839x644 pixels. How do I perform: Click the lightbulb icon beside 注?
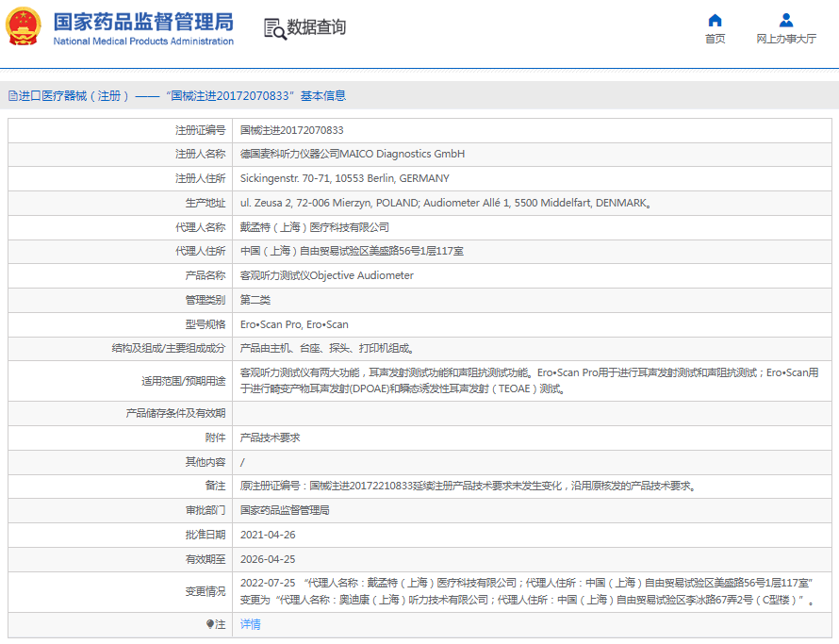210,624
